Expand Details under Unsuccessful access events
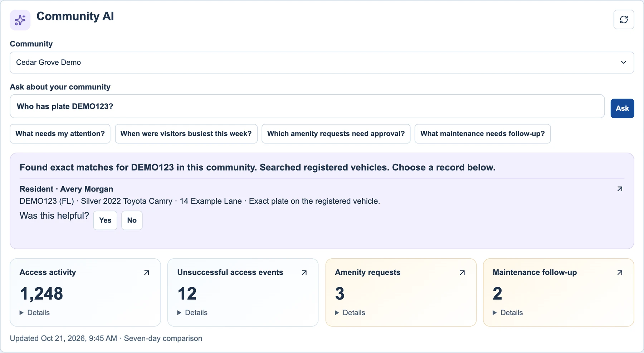 coord(192,313)
